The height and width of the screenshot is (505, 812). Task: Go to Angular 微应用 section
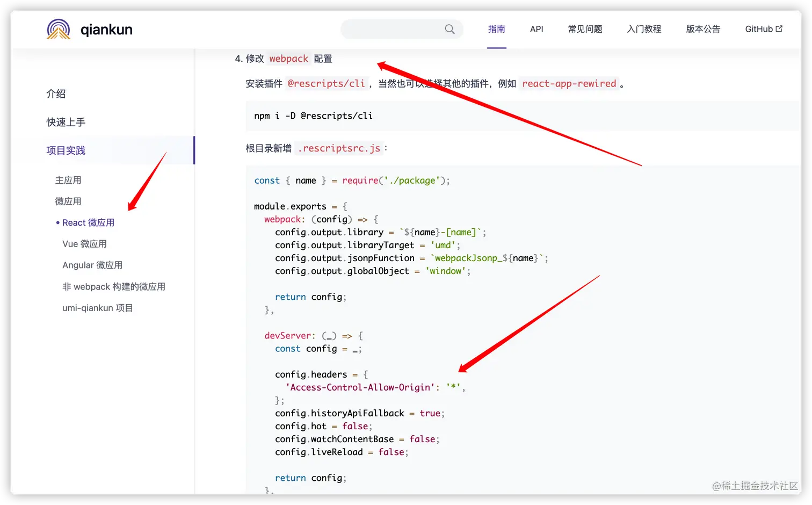click(92, 265)
